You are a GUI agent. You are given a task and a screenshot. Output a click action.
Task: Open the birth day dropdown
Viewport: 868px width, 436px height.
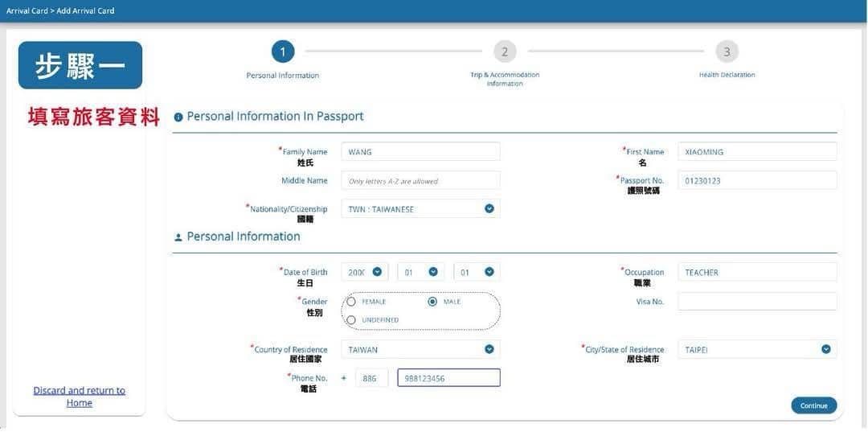pos(477,272)
